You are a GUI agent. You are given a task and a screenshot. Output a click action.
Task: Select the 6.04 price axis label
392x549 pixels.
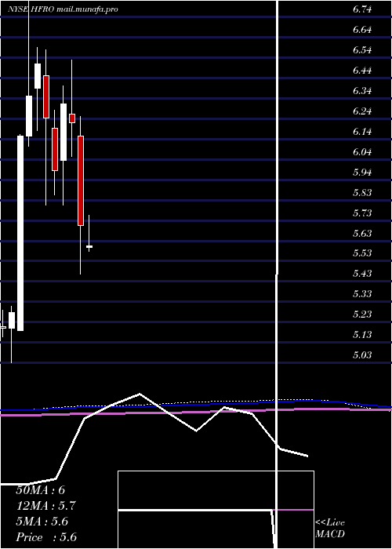pyautogui.click(x=362, y=151)
